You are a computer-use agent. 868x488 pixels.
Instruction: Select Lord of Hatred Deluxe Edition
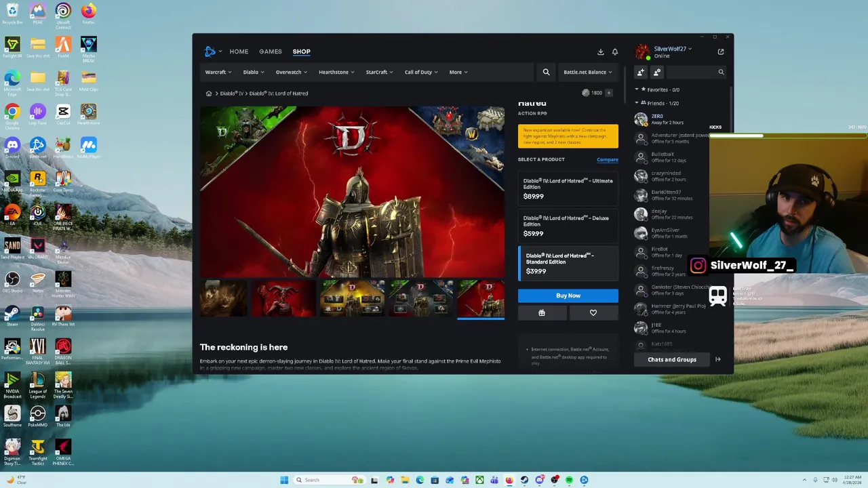click(568, 226)
